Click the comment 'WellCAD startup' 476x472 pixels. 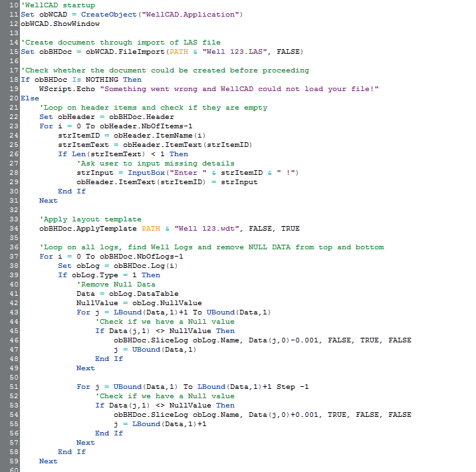[58, 5]
